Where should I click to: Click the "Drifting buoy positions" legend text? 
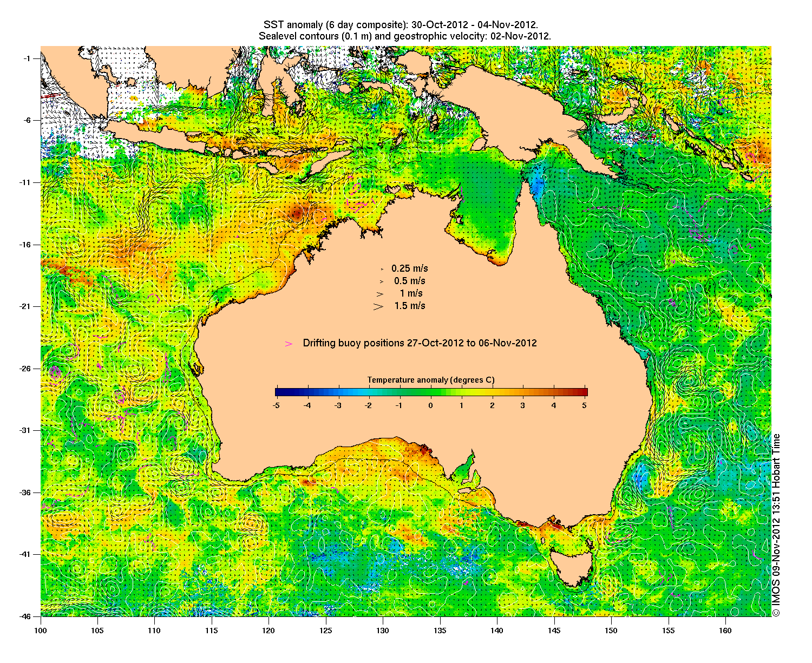click(420, 343)
